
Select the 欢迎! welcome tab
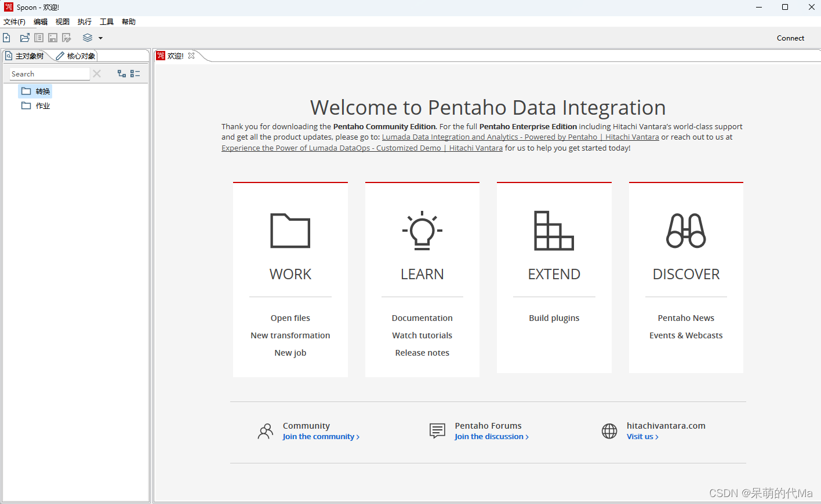[175, 56]
